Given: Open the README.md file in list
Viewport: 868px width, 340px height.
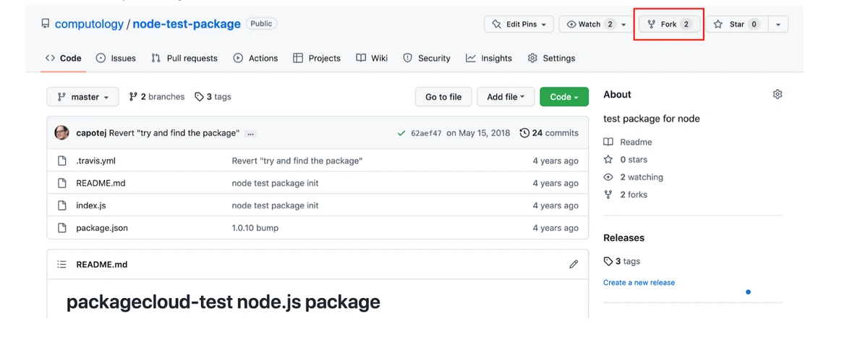Looking at the screenshot, I should pos(101,183).
